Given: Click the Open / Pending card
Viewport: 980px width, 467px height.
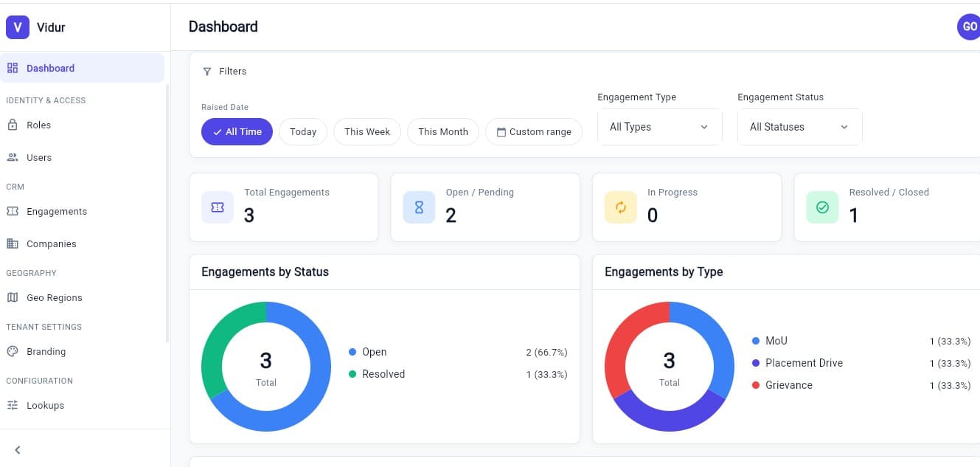Looking at the screenshot, I should [485, 207].
